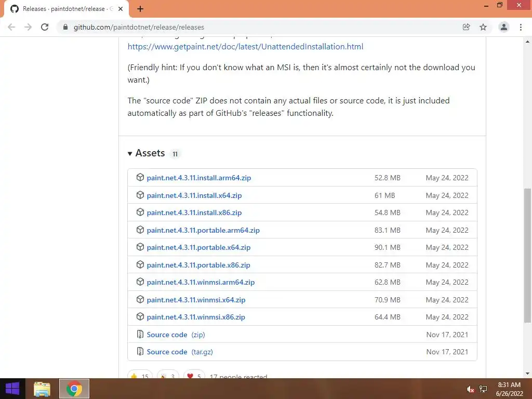Click the 61 MB size text
The image size is (532, 399).
[385, 195]
